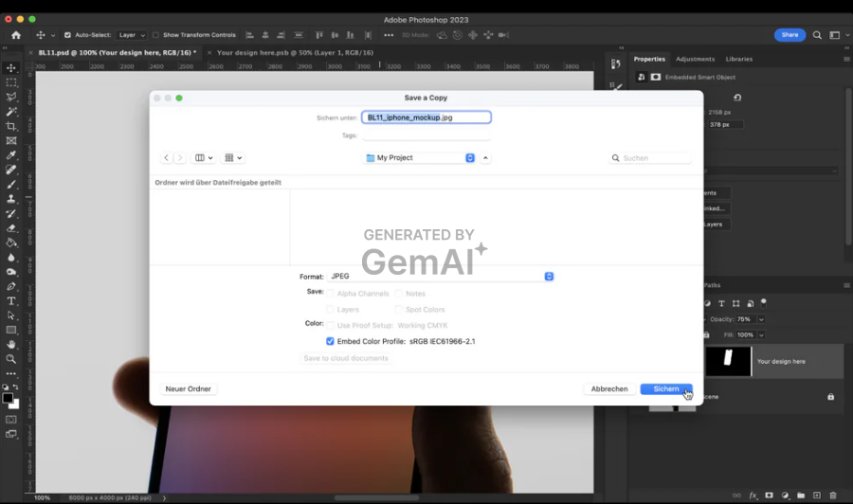Select the Move tool in toolbar
The image size is (853, 504).
click(x=10, y=68)
